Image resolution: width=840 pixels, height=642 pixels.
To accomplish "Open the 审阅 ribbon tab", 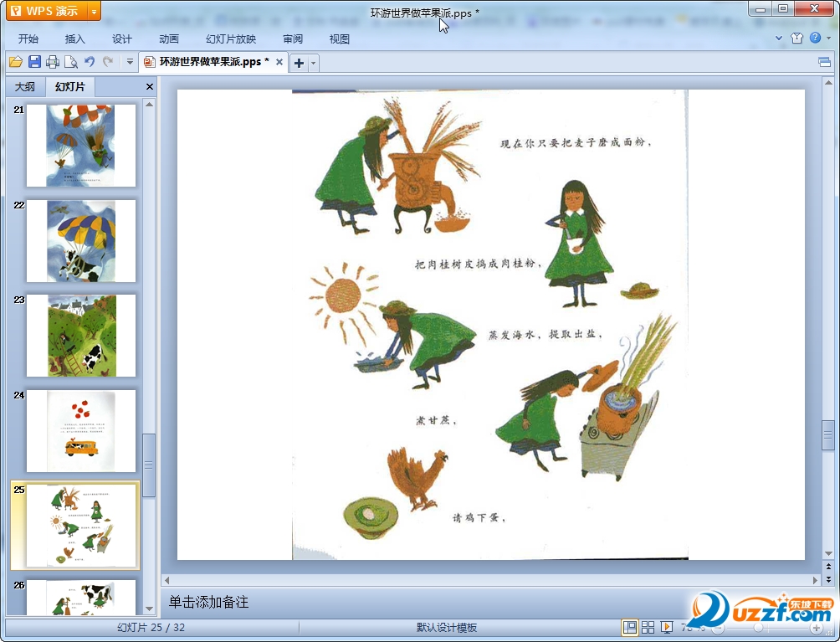I will [293, 39].
